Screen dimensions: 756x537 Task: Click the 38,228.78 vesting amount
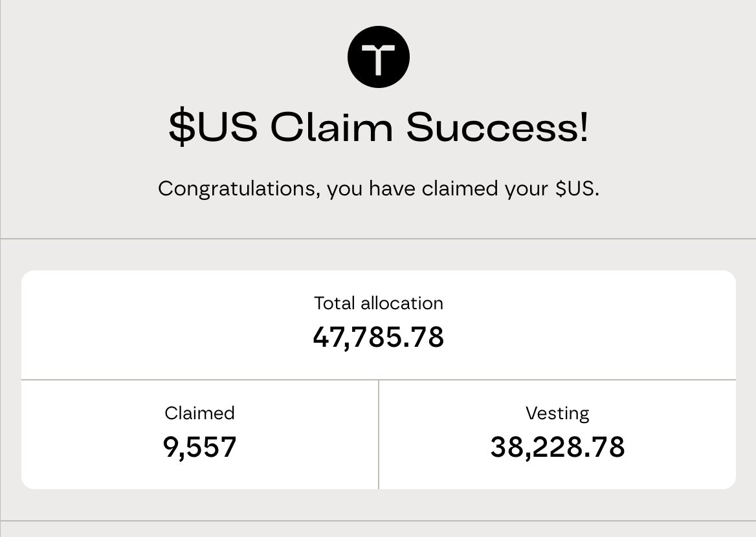(x=557, y=447)
